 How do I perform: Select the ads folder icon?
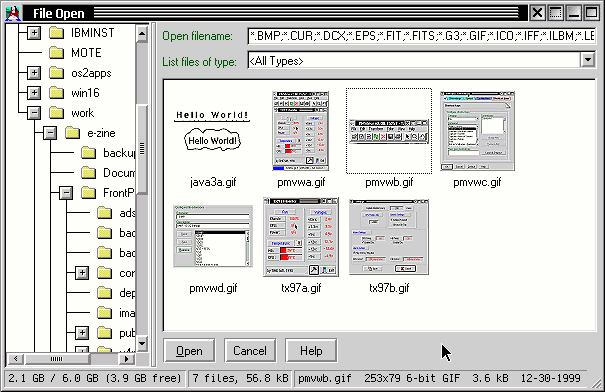click(x=105, y=213)
